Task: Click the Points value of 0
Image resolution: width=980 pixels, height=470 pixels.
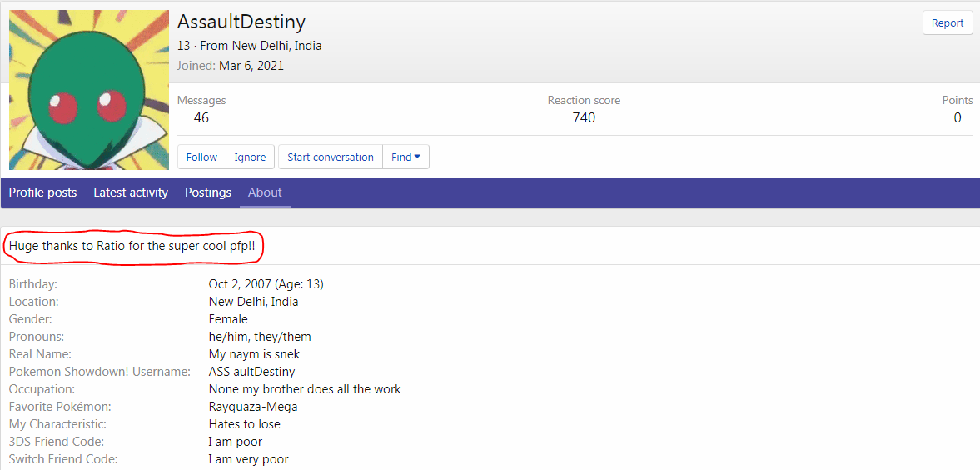Action: click(957, 117)
